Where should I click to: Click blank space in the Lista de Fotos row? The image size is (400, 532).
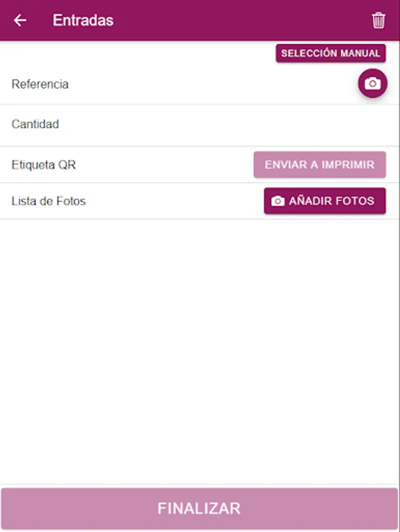coord(175,201)
